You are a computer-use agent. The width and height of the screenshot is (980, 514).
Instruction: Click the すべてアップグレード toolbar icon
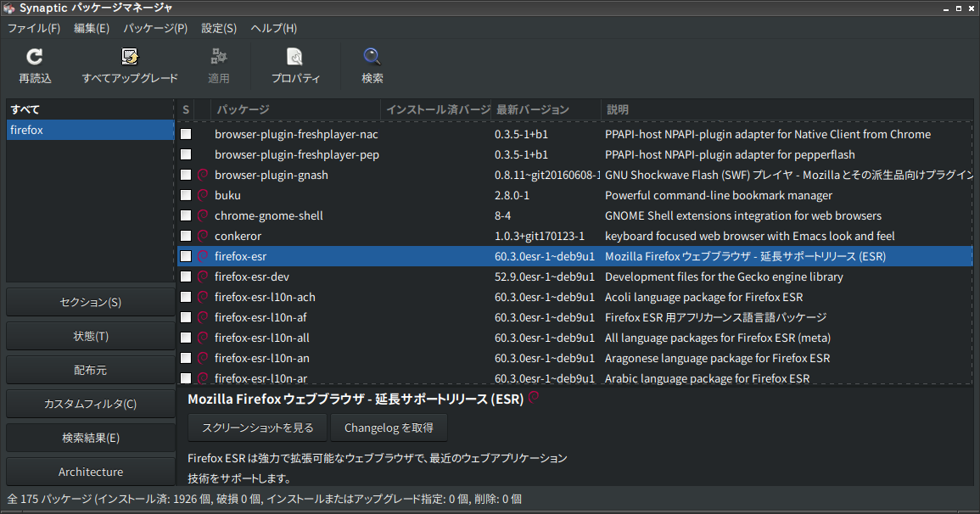click(x=129, y=57)
